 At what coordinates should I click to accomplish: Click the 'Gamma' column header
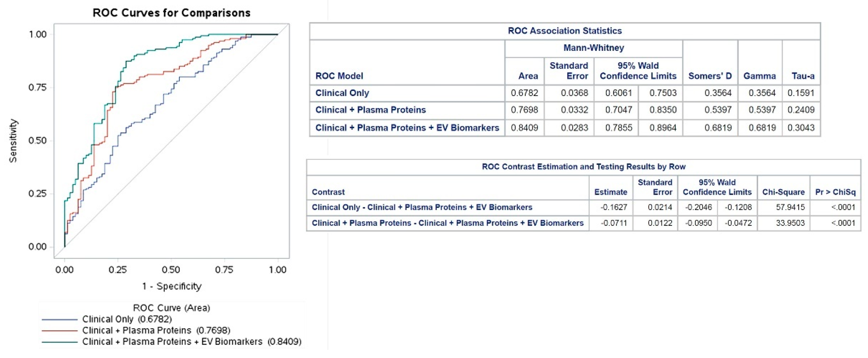[759, 76]
